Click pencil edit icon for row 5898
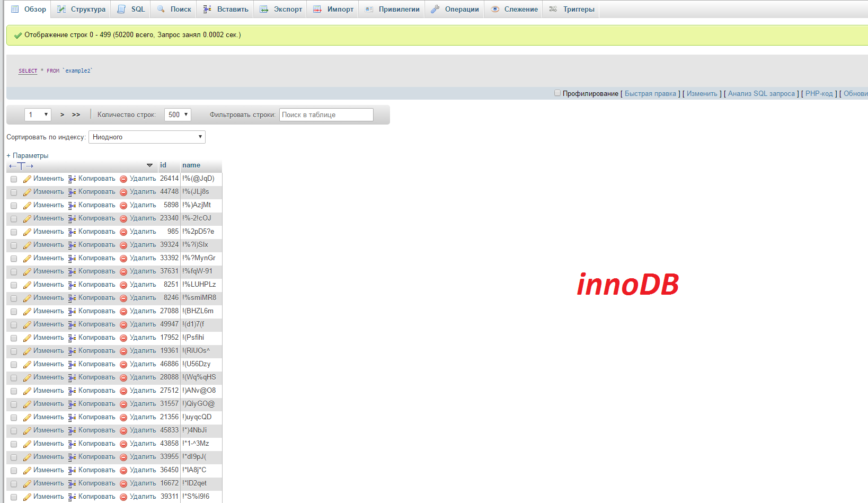This screenshot has height=503, width=868. pyautogui.click(x=27, y=206)
